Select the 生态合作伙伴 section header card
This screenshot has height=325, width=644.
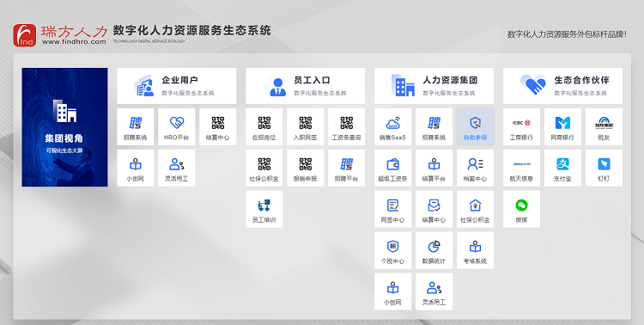tap(562, 86)
